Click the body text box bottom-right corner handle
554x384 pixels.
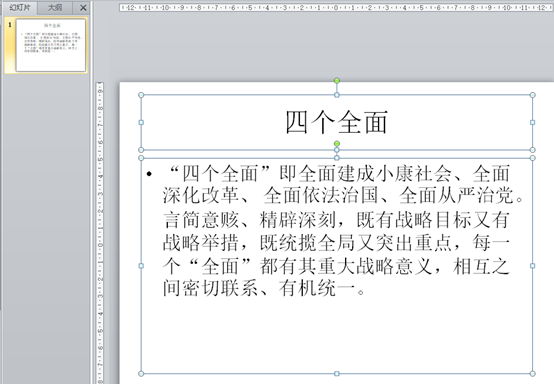532,373
